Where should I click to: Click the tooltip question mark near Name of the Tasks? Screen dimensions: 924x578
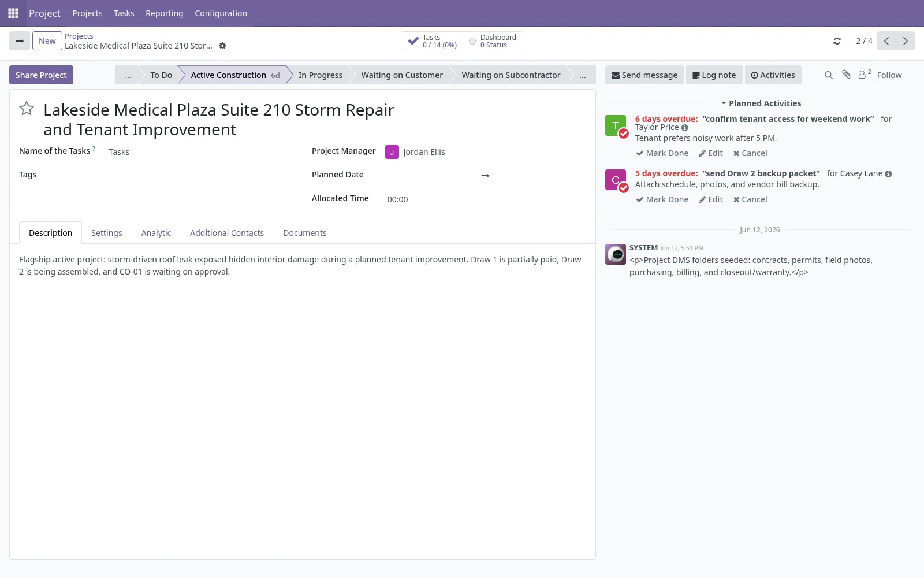click(x=94, y=149)
